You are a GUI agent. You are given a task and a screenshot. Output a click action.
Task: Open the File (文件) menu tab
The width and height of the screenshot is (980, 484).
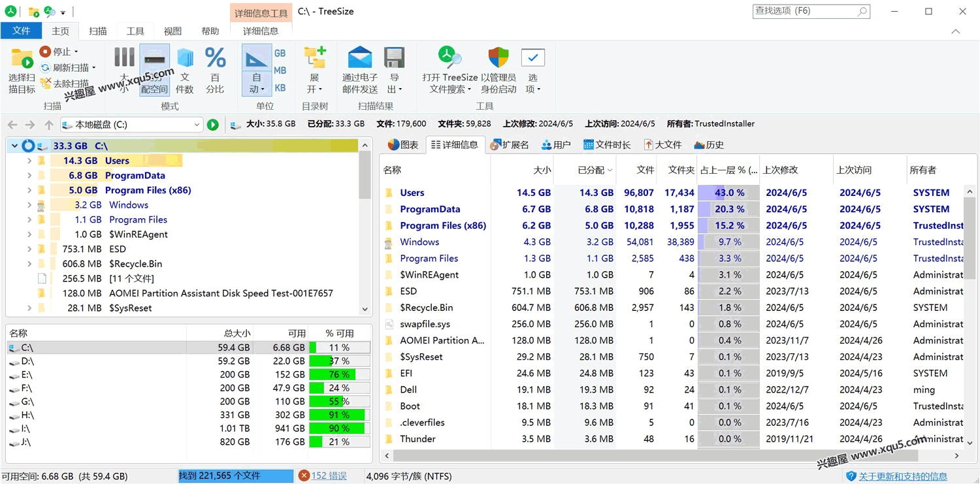22,31
